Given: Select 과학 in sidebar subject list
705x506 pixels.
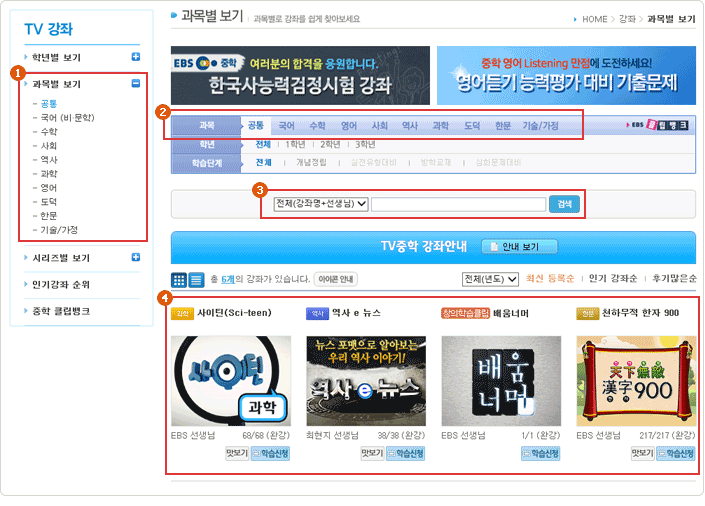Looking at the screenshot, I should (x=49, y=174).
